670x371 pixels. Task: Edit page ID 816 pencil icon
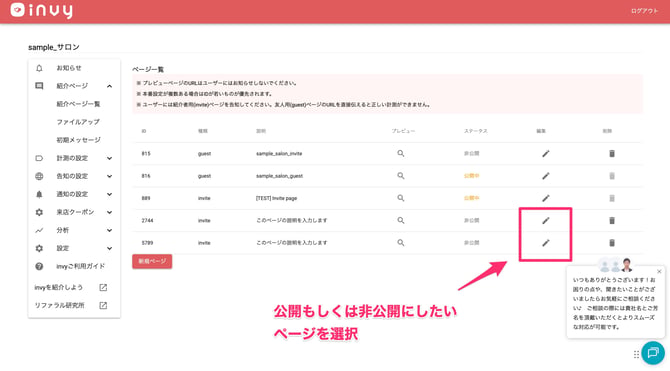pos(546,176)
